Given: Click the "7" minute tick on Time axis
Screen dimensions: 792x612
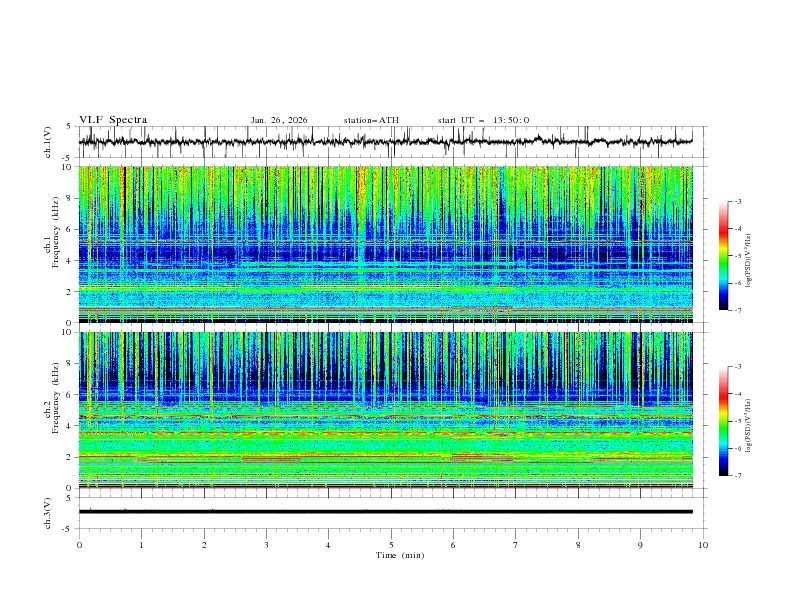Looking at the screenshot, I should coord(516,545).
